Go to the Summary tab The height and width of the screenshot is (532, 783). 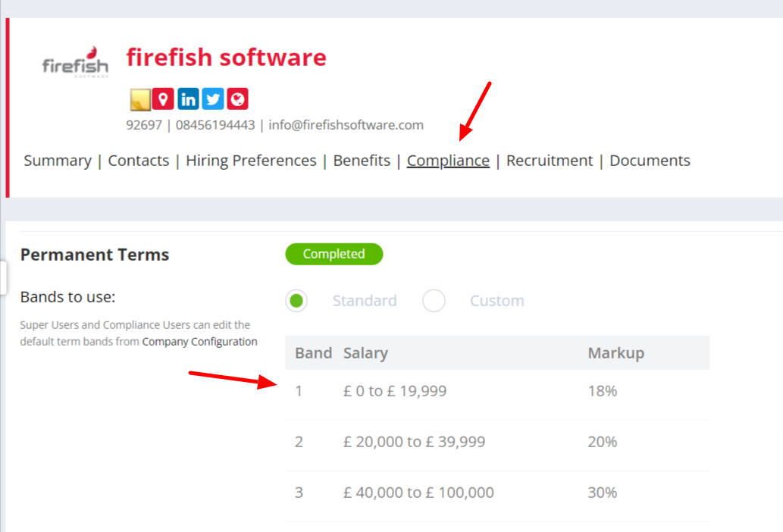coord(58,161)
